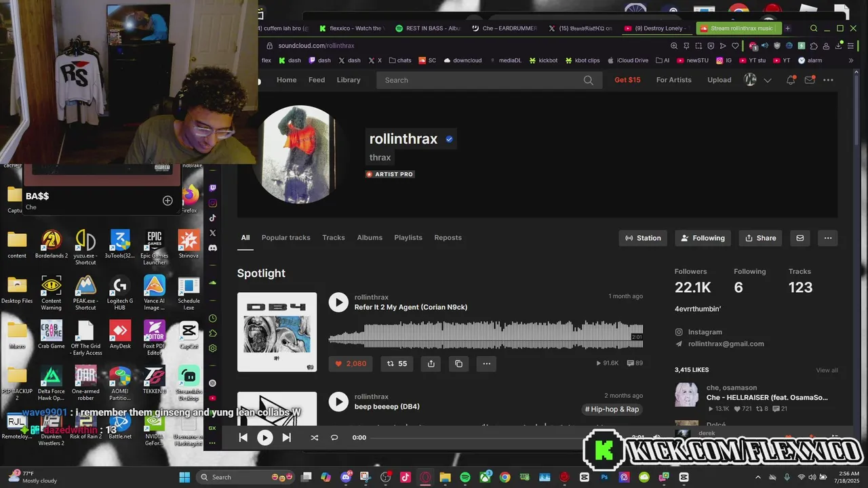Select the AnyDesk desktop icon
The height and width of the screenshot is (488, 868).
tap(120, 335)
